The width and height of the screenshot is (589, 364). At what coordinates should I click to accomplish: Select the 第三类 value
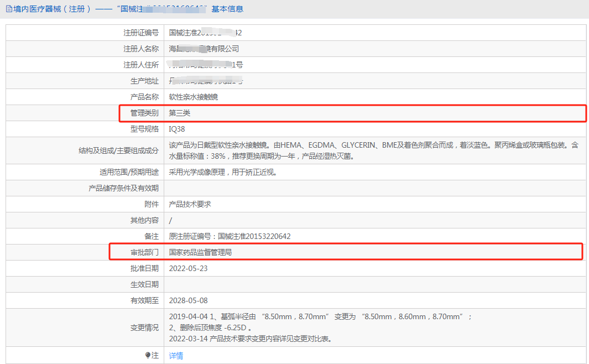pos(180,113)
